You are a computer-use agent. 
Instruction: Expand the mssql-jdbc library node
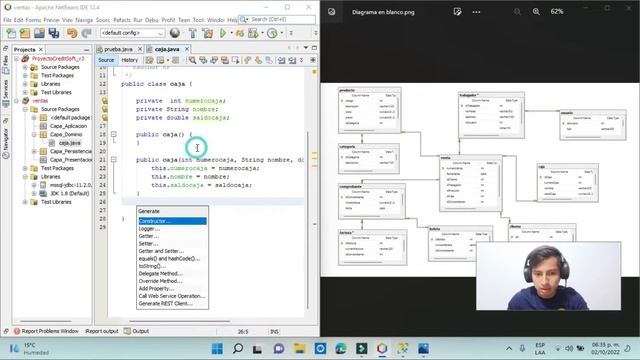34,185
